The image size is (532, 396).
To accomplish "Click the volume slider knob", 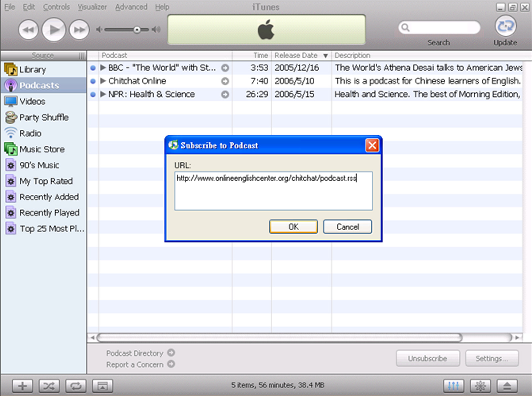I will (137, 30).
